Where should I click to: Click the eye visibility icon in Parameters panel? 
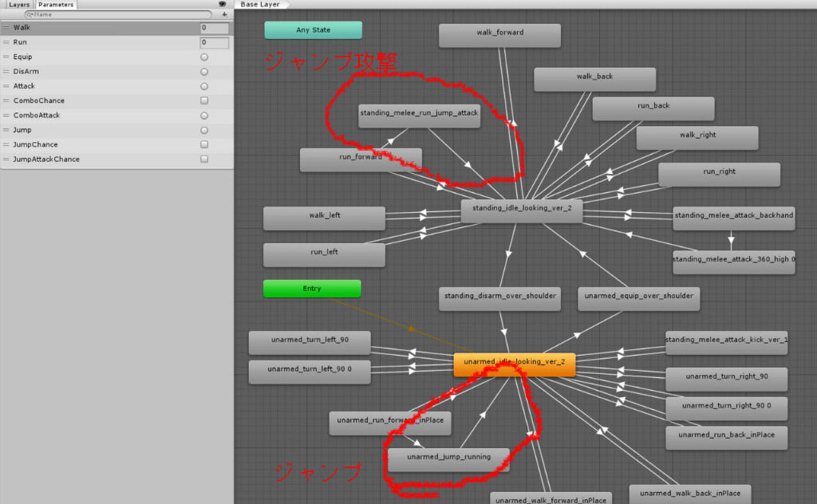[222, 4]
